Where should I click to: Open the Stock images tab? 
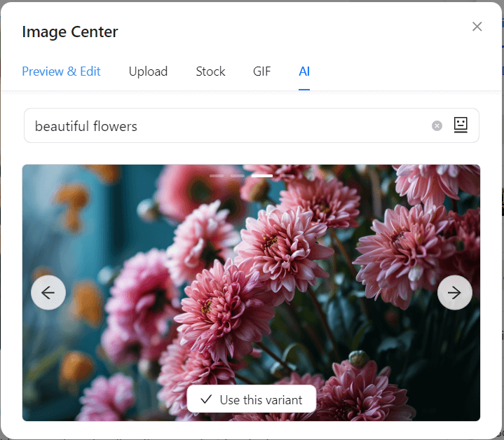[210, 71]
